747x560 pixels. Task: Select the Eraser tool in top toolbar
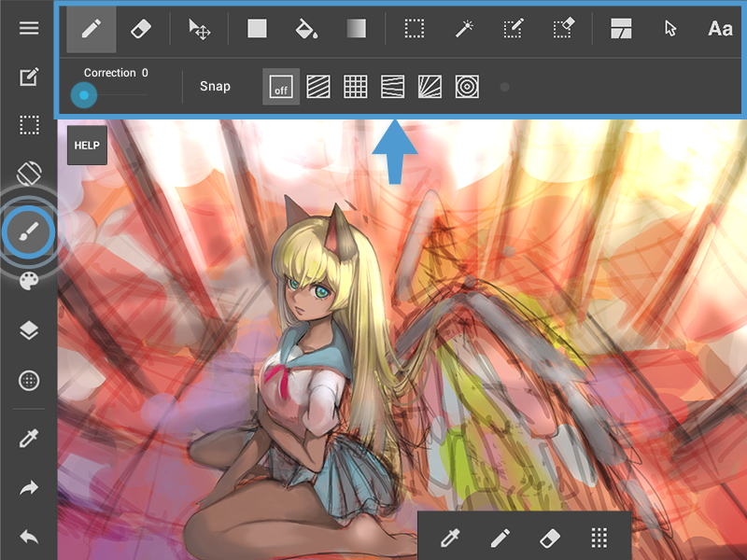pyautogui.click(x=141, y=29)
